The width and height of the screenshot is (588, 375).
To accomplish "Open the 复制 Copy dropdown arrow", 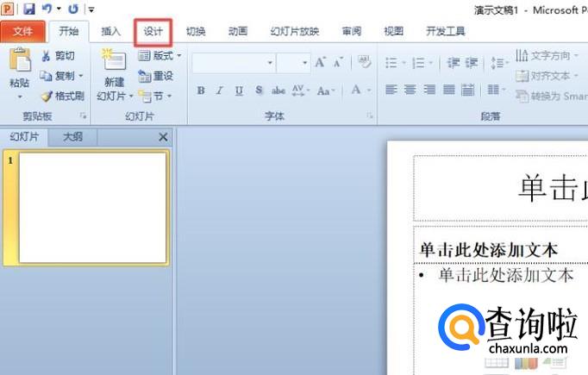I will (81, 76).
